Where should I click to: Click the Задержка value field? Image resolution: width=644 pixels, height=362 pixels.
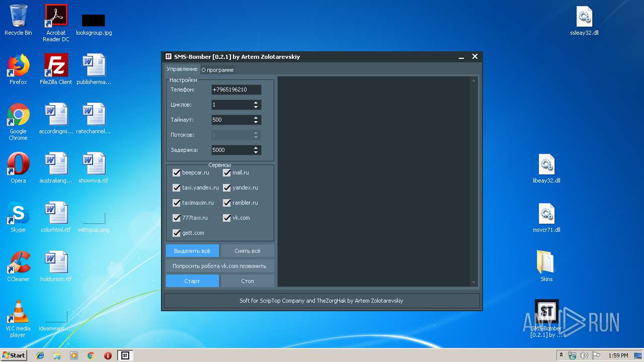pyautogui.click(x=231, y=150)
